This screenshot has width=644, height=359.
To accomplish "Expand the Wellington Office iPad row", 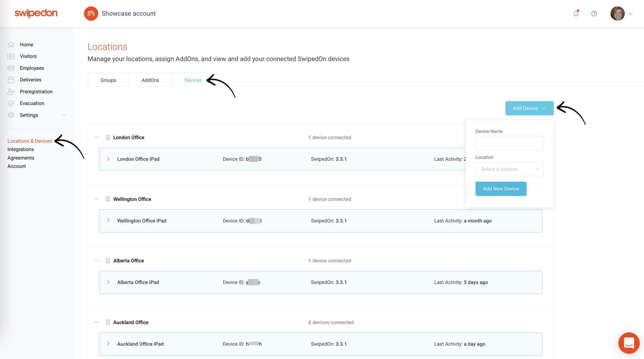I will click(108, 220).
